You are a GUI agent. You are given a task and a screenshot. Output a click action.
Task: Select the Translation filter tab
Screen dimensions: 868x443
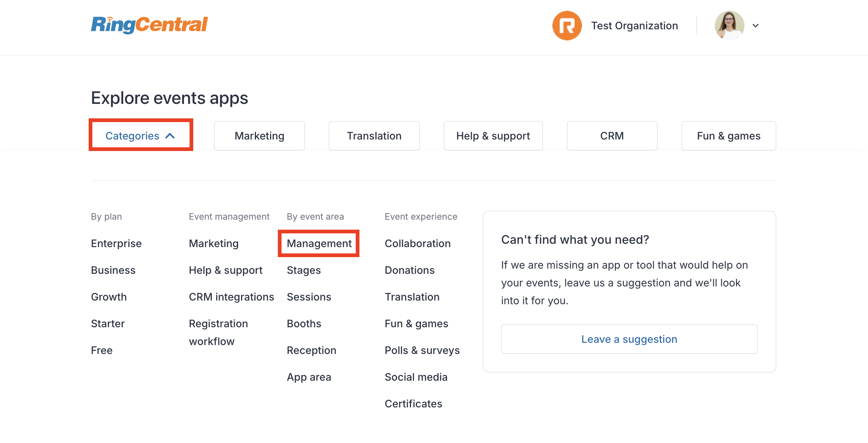tap(374, 136)
